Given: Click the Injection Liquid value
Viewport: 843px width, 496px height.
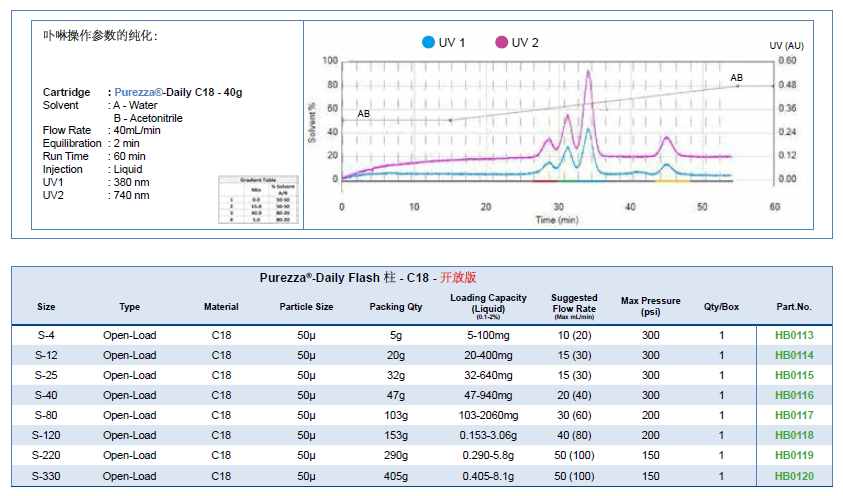Looking at the screenshot, I should (x=127, y=169).
